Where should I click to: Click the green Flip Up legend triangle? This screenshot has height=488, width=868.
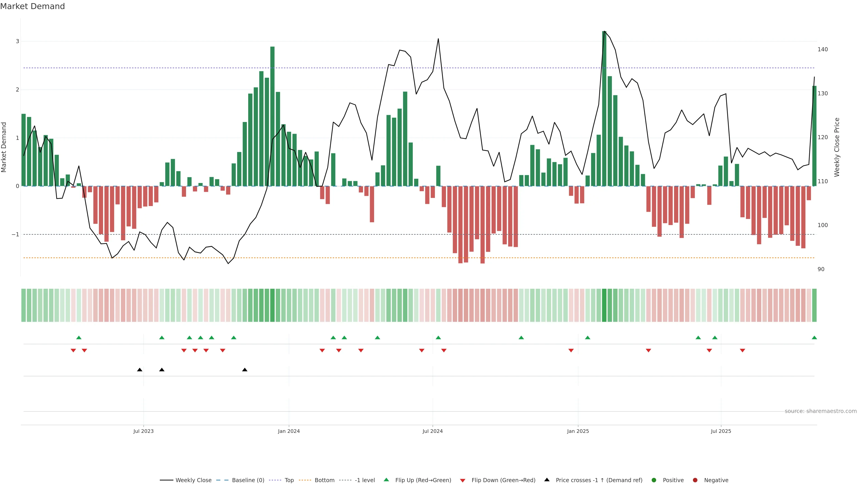(387, 480)
